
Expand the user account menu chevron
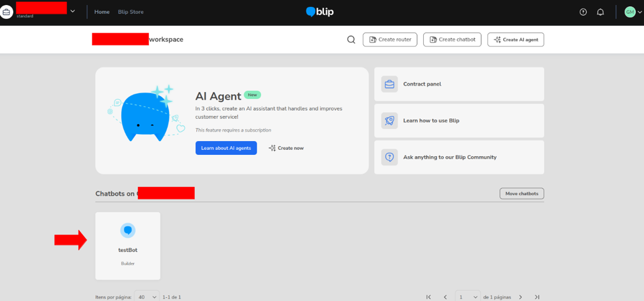pos(640,12)
